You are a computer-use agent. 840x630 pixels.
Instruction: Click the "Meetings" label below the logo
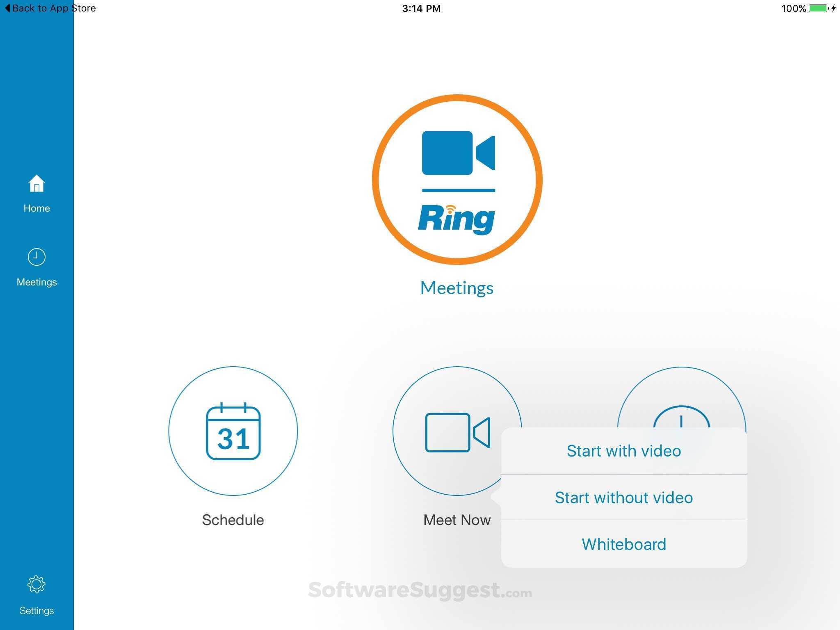click(x=457, y=288)
